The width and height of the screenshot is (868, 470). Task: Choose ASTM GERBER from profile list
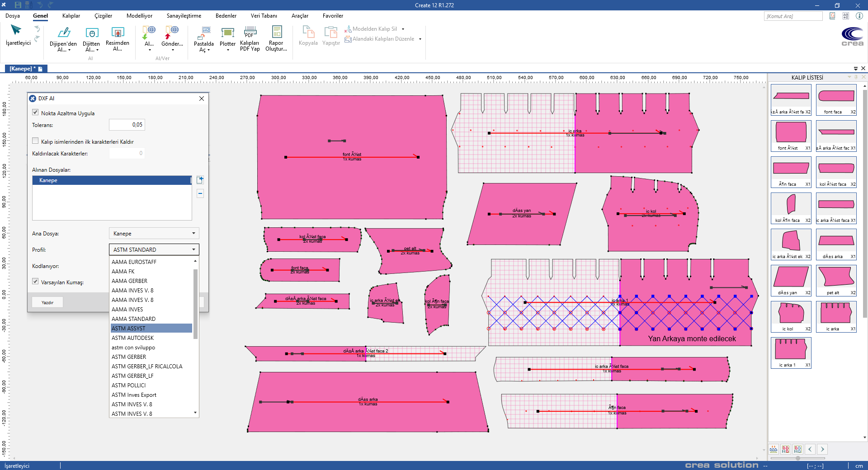click(x=129, y=357)
